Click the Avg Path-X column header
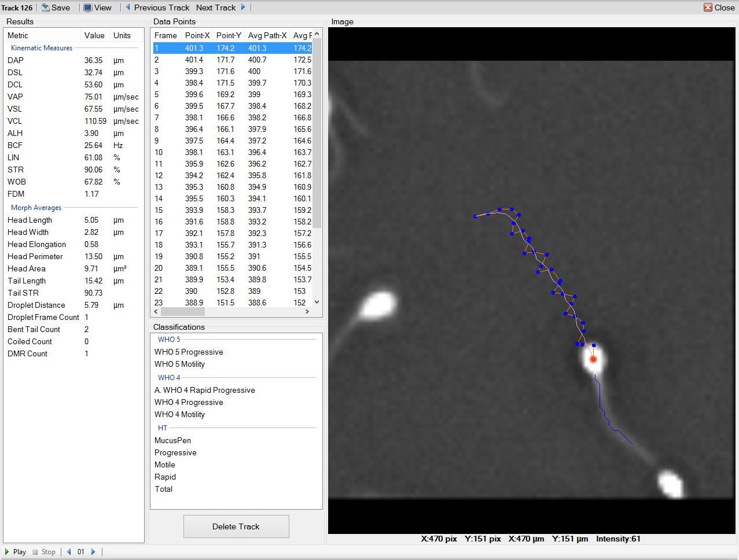The width and height of the screenshot is (739, 560). [267, 35]
